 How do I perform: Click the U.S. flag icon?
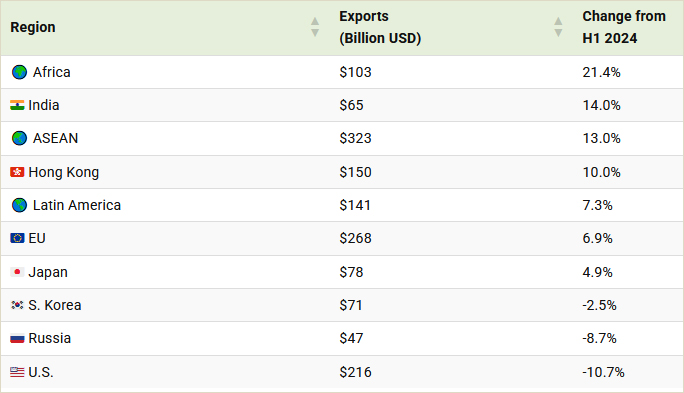tap(17, 372)
